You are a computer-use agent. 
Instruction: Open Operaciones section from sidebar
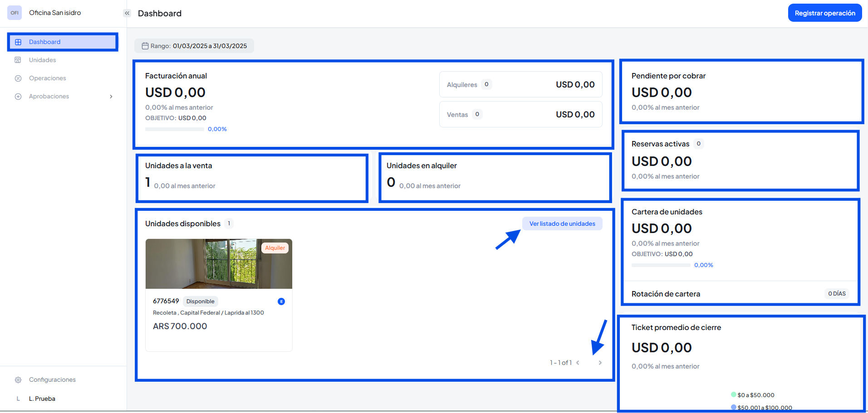(48, 78)
